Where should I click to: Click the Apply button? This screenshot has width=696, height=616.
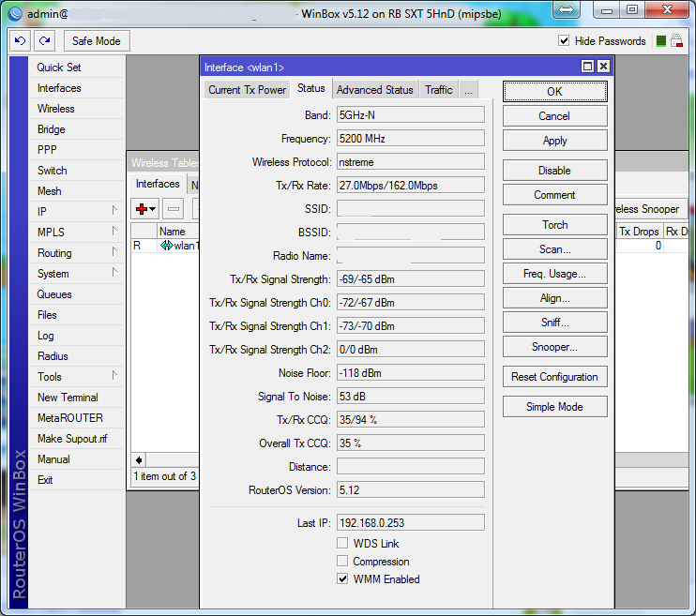point(555,141)
